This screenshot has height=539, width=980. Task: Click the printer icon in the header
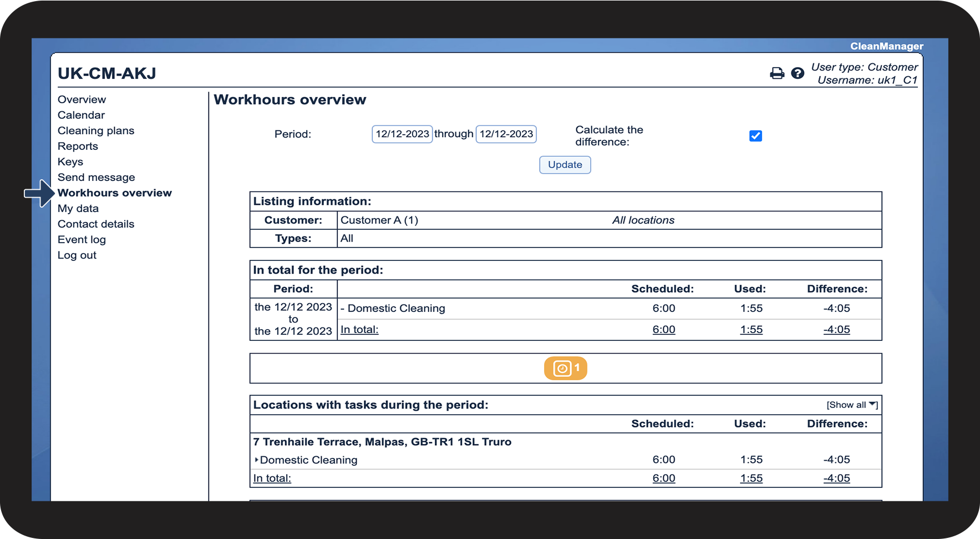(x=777, y=73)
